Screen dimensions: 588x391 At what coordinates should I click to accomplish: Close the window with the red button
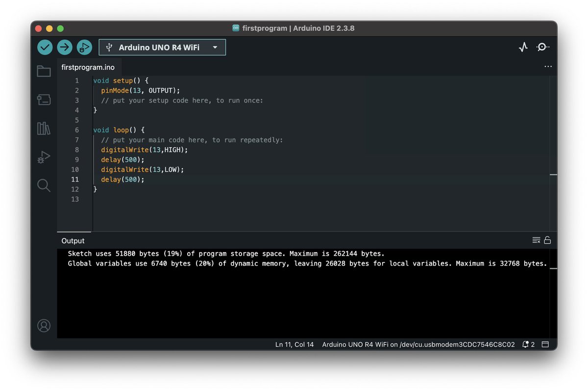(39, 28)
